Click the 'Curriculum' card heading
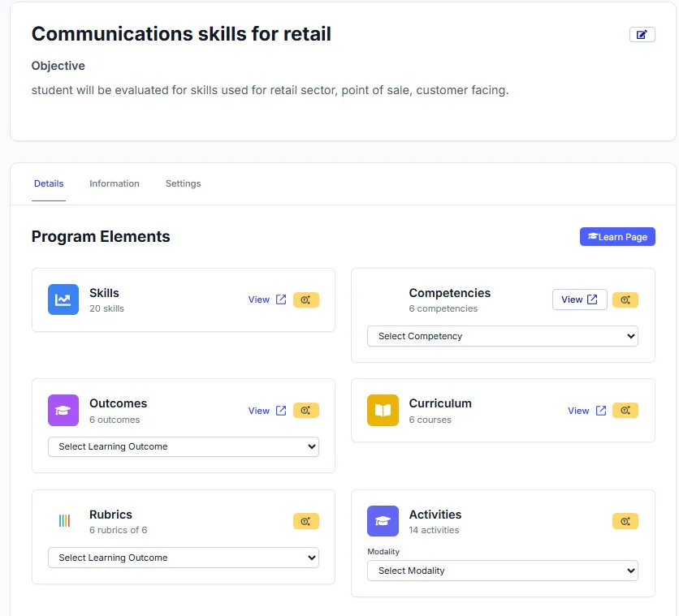 tap(440, 403)
